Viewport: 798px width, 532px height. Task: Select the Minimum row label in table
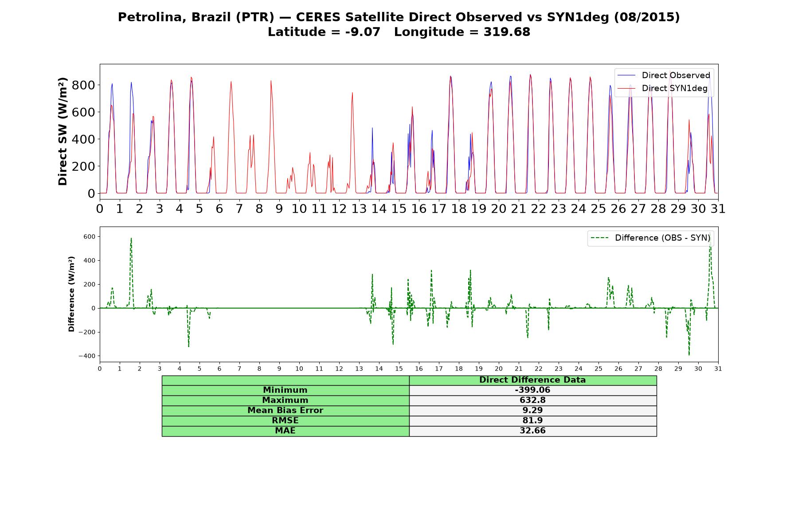[x=286, y=390]
